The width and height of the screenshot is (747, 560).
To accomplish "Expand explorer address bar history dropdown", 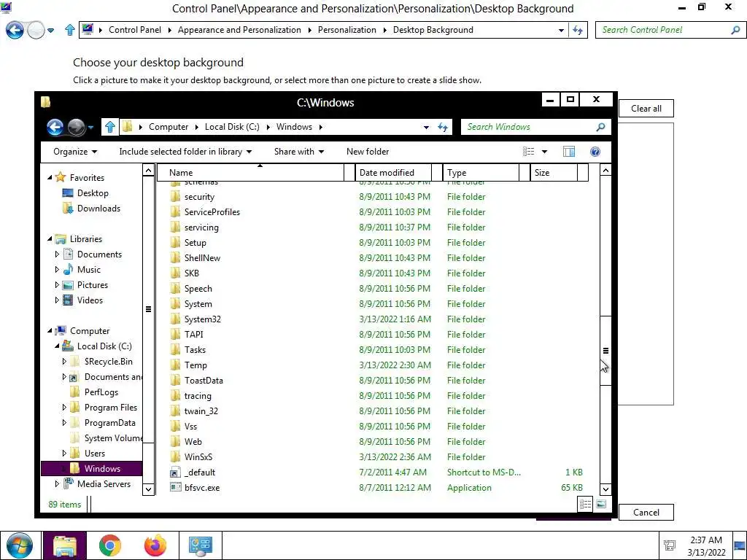I will pos(426,127).
